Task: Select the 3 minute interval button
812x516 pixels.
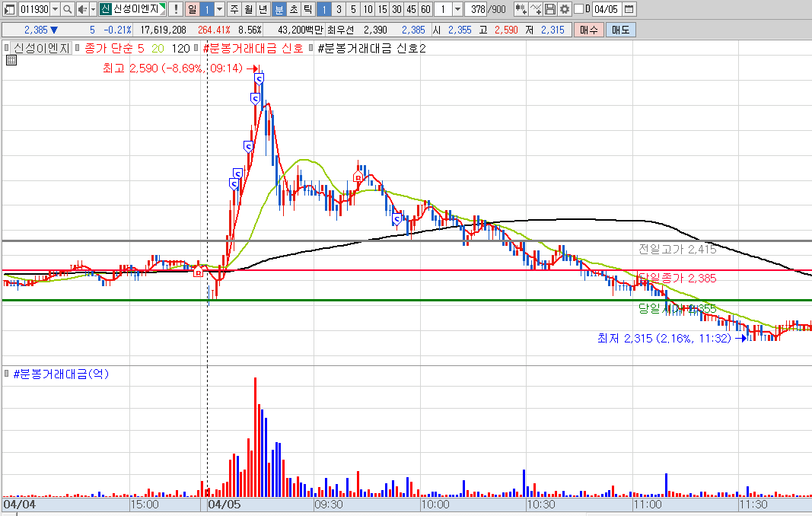Action: (x=339, y=9)
